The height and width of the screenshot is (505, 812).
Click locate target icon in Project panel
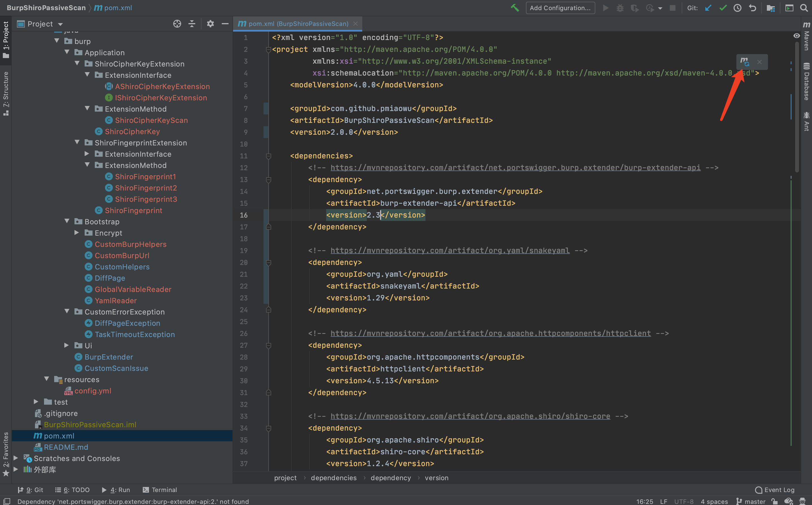[177, 24]
